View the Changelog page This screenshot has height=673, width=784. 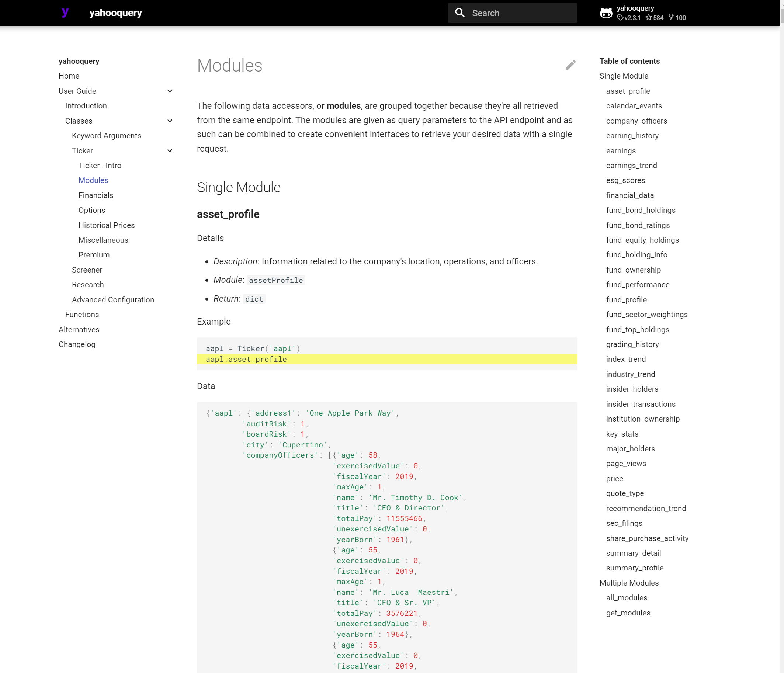(77, 345)
